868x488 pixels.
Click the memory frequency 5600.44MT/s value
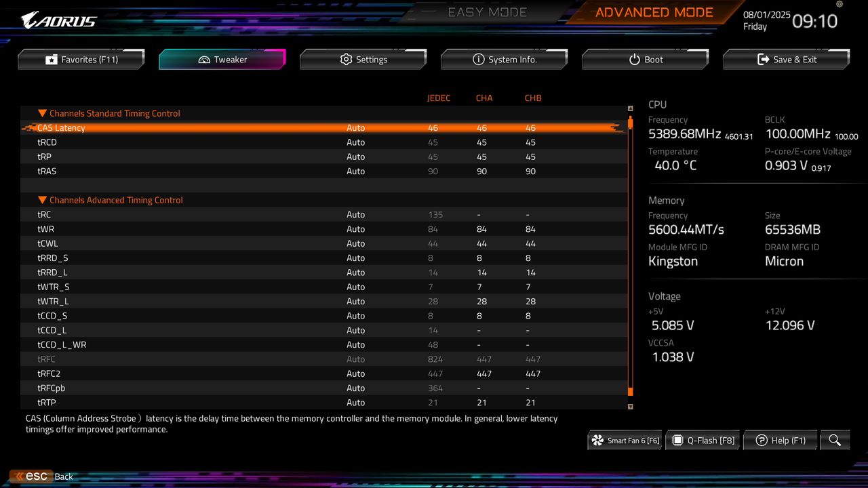pos(686,230)
